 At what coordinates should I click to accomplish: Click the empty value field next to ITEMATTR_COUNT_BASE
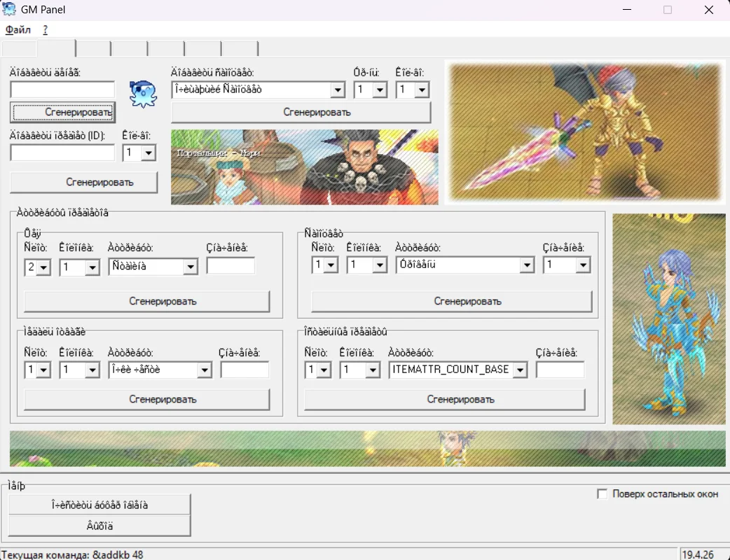[559, 370]
